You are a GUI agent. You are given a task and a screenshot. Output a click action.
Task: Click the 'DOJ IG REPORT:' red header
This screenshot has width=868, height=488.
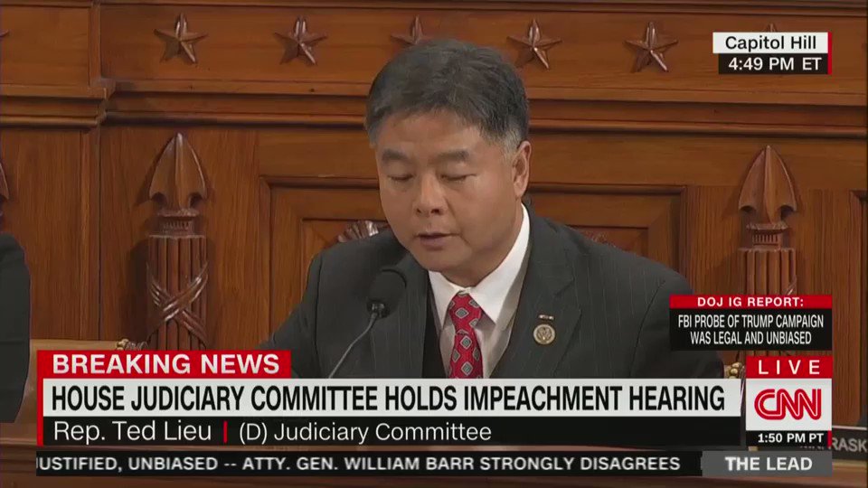tap(750, 302)
